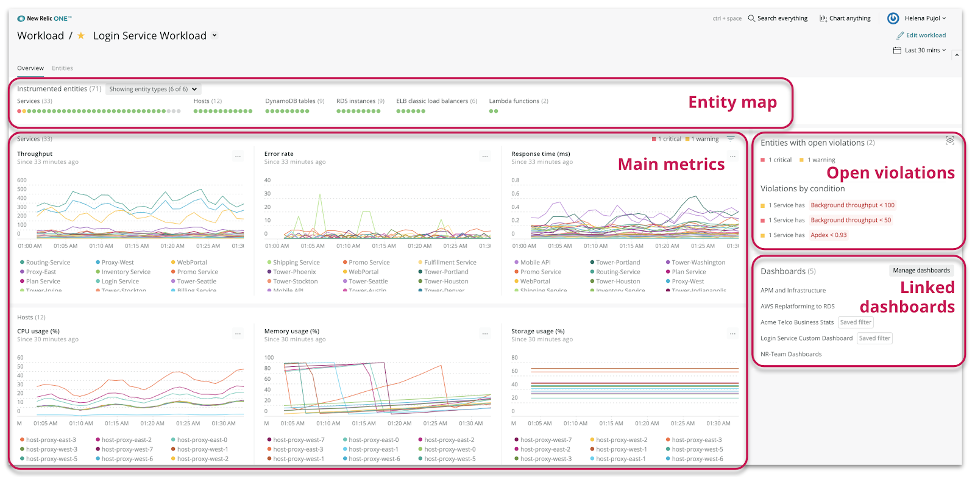Click RDS instances entity group label

coord(361,101)
